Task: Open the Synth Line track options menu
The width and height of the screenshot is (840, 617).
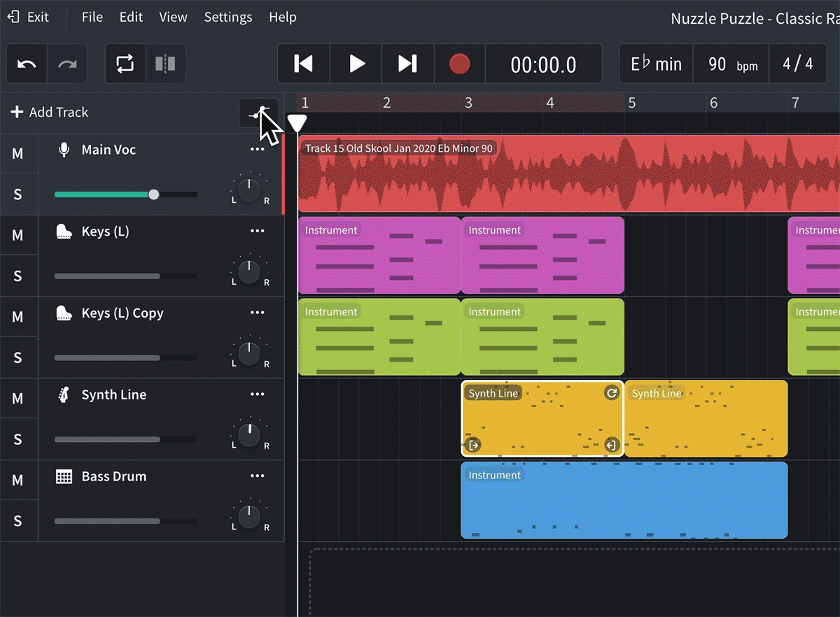Action: coord(258,395)
